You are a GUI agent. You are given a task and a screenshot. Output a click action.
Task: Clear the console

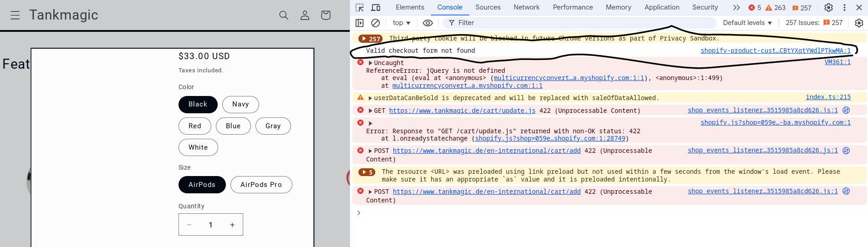coord(375,23)
